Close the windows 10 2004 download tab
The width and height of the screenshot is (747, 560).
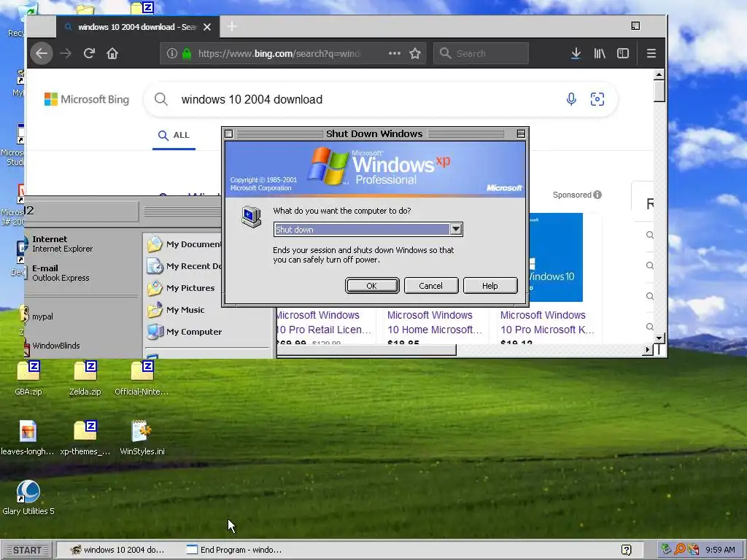(x=207, y=27)
